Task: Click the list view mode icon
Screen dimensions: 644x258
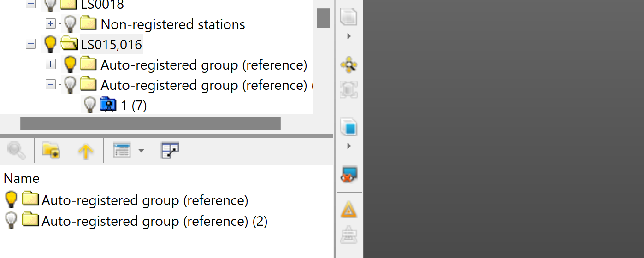Action: click(x=122, y=151)
